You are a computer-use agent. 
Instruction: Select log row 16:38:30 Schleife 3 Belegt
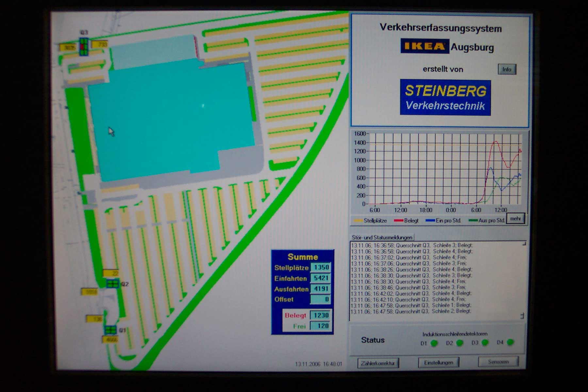(412, 275)
